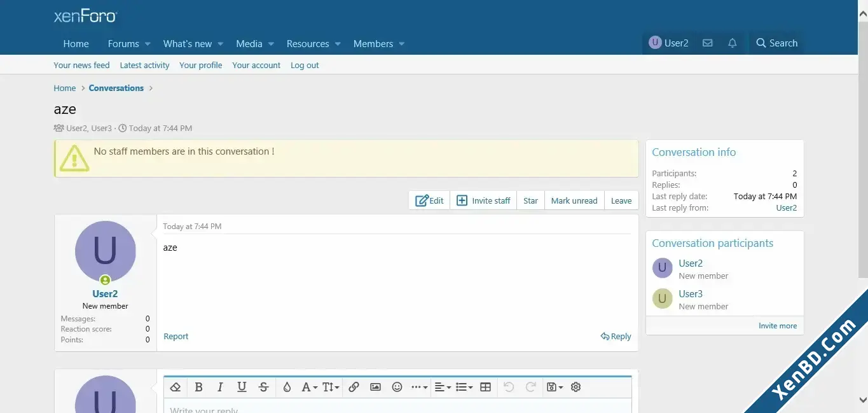Screen dimensions: 868x413
Task: Insert a link using the chain icon
Action: pos(354,387)
